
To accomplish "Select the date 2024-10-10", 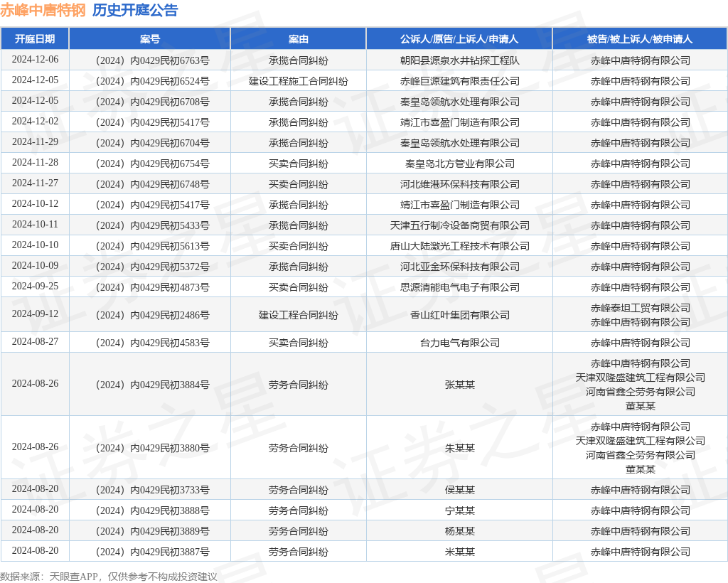I will pos(36,245).
